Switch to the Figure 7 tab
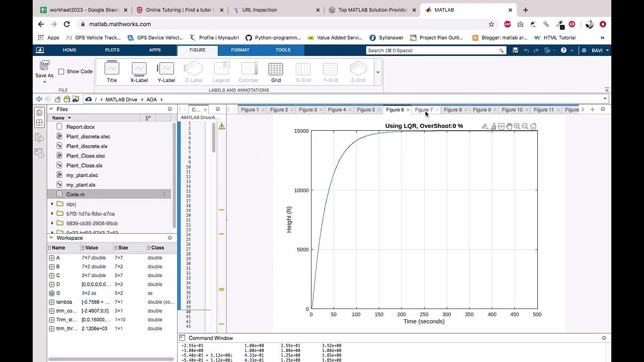The height and width of the screenshot is (362, 644). (424, 110)
